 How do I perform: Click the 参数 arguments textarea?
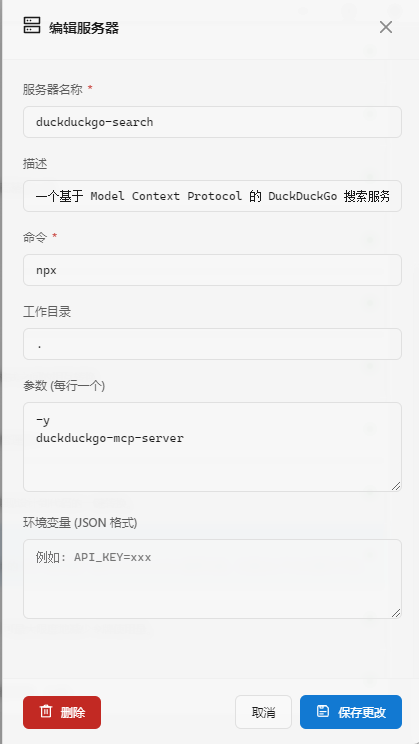[212, 447]
